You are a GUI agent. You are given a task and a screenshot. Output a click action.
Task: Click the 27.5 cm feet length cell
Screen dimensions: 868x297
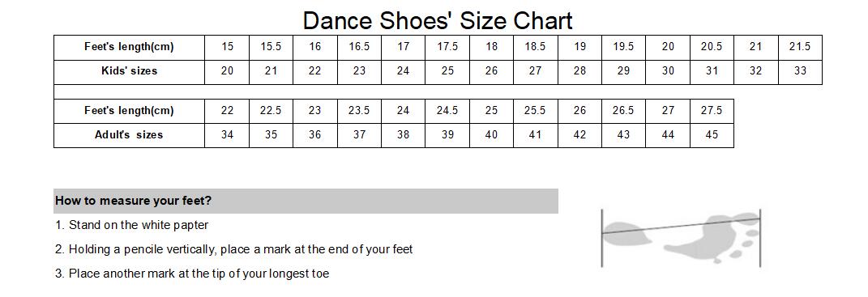click(x=712, y=111)
